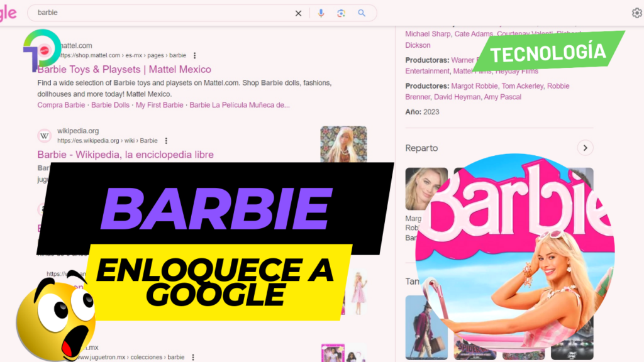Open the Heyday Films link
Viewport: 644px width, 362px height.
click(x=517, y=72)
